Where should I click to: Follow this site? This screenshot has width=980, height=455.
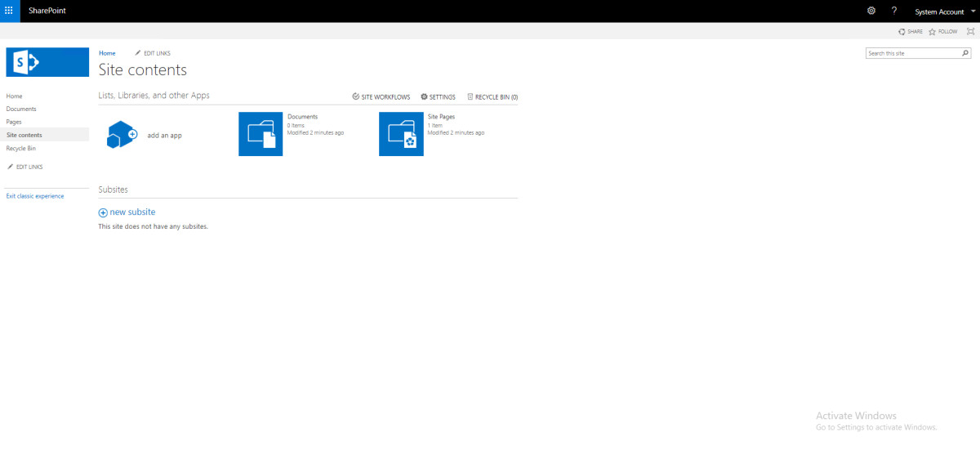tap(943, 32)
